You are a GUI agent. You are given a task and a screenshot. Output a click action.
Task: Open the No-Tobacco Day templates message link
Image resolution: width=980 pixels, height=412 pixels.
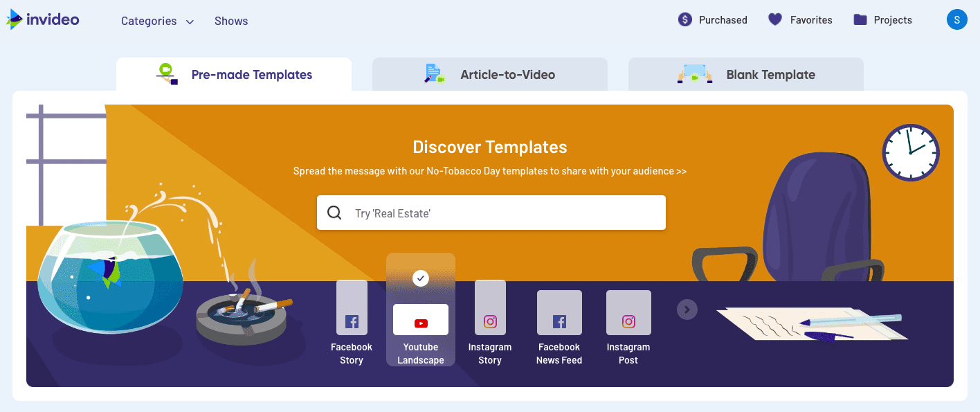pyautogui.click(x=490, y=171)
